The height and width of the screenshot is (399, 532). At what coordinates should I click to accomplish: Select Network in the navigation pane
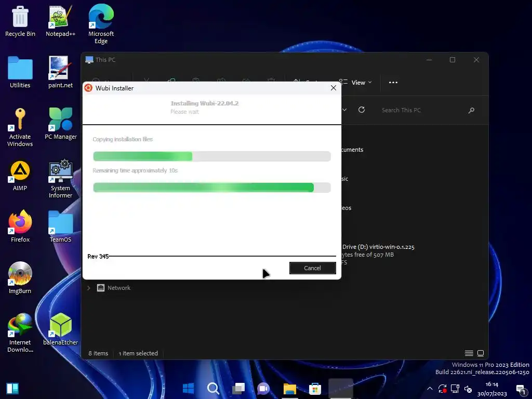118,288
